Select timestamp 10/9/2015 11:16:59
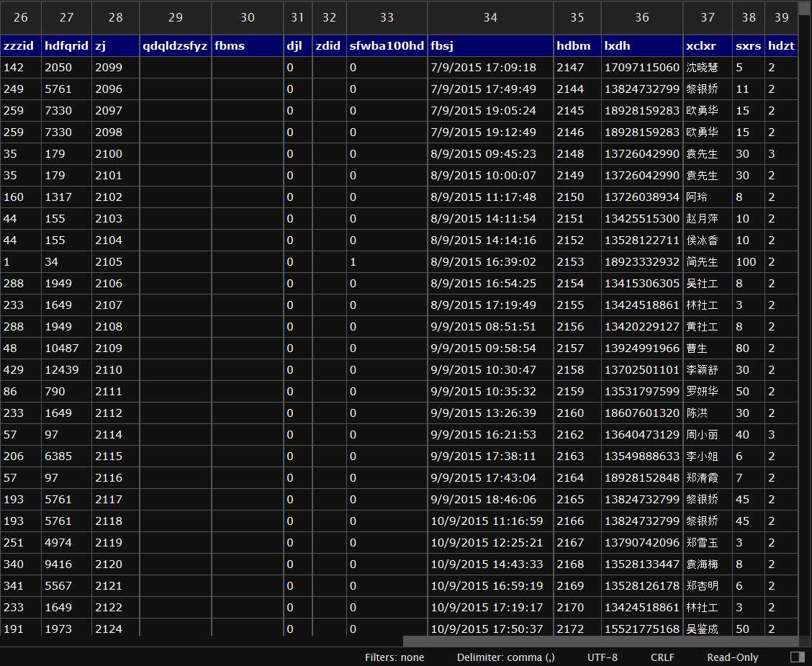 (490, 521)
